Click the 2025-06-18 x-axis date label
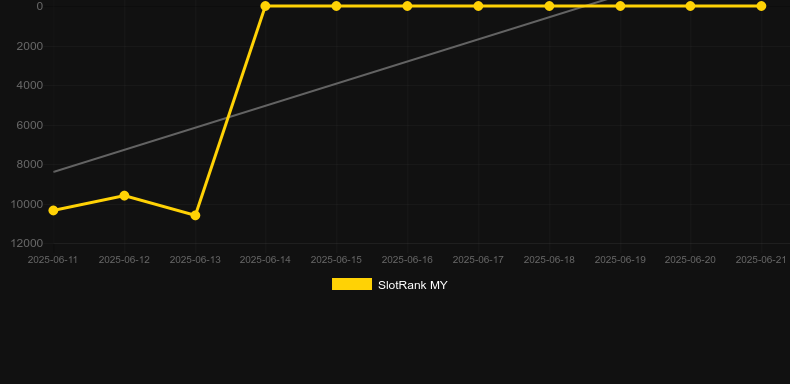The height and width of the screenshot is (384, 790). click(x=549, y=260)
